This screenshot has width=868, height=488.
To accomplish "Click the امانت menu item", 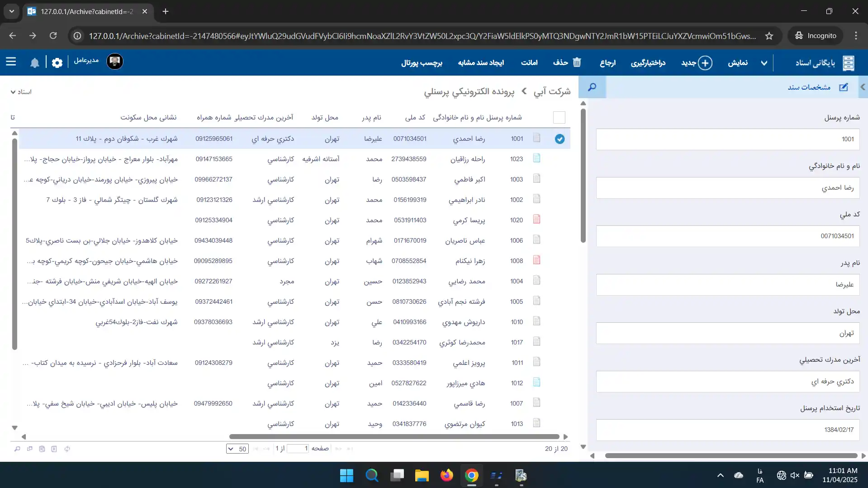I will coord(529,62).
